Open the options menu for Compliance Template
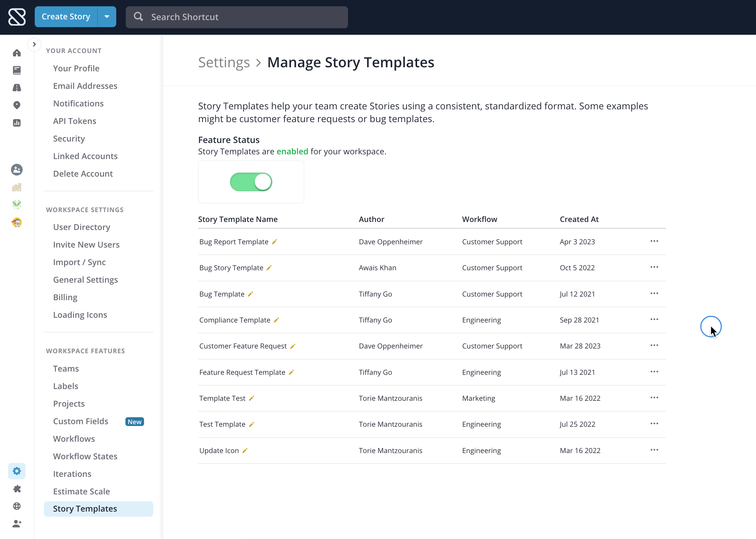This screenshot has width=756, height=539. (654, 320)
